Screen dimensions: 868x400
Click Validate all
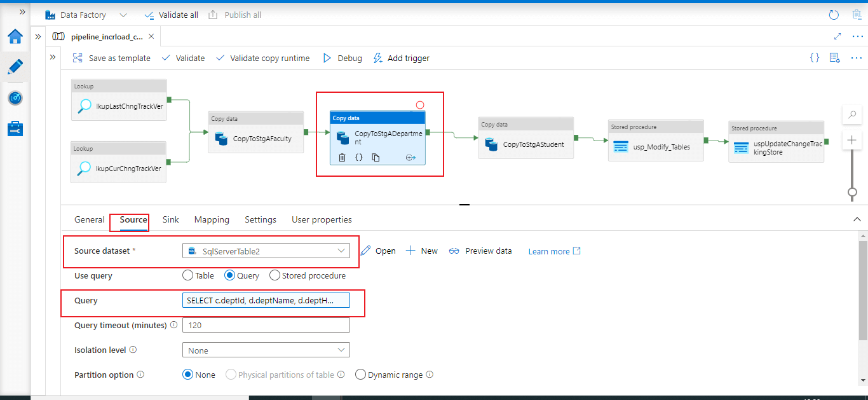(x=171, y=15)
